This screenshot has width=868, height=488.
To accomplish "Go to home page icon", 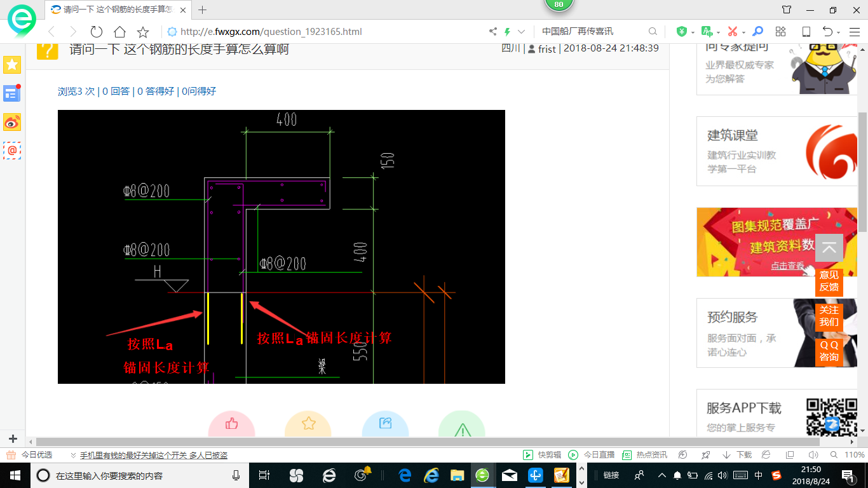I will coord(119,32).
